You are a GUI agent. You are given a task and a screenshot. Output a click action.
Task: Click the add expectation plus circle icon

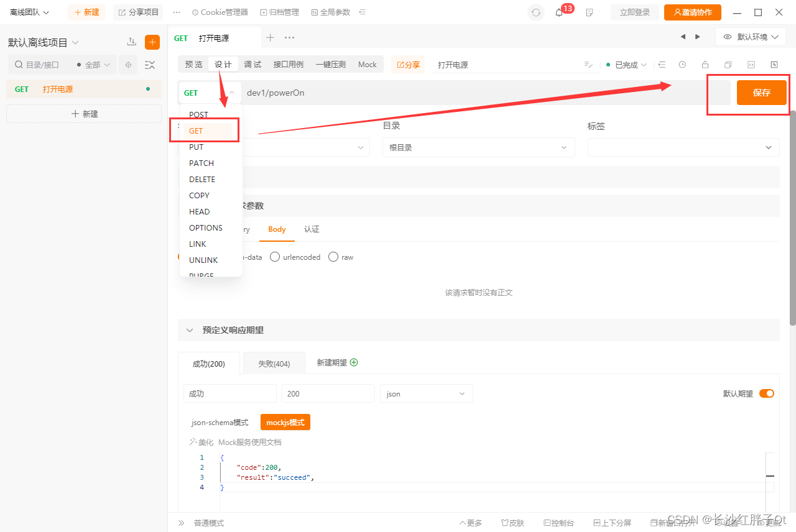pyautogui.click(x=354, y=362)
